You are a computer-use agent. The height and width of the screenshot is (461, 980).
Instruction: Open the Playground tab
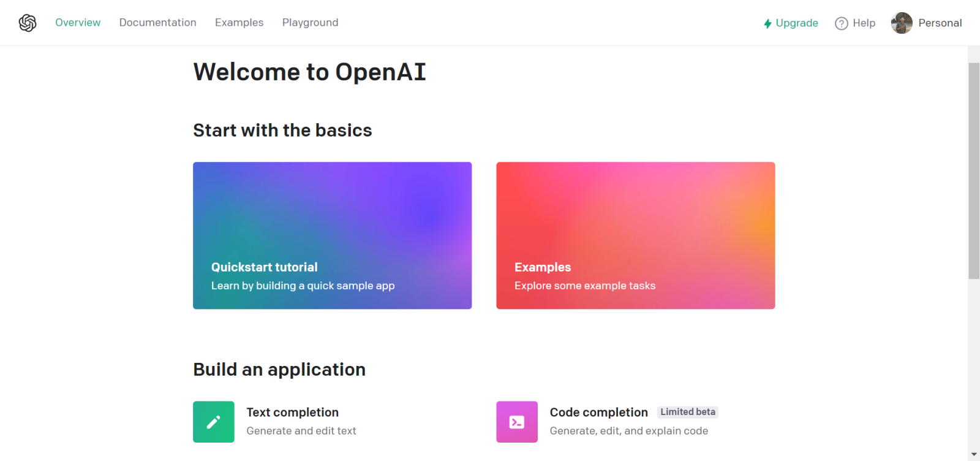click(x=310, y=23)
